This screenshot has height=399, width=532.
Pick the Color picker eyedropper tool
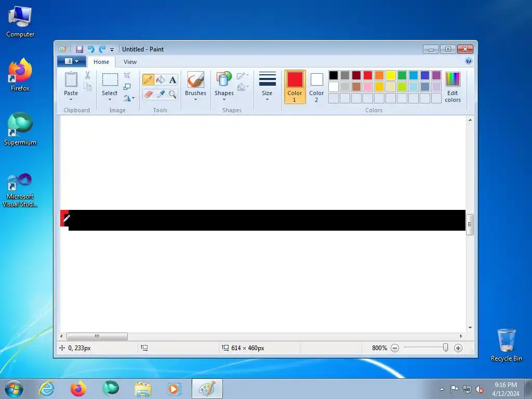[161, 94]
